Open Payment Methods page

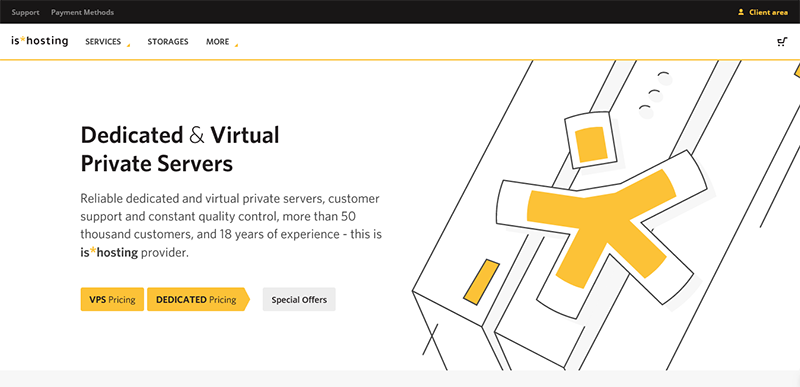82,12
